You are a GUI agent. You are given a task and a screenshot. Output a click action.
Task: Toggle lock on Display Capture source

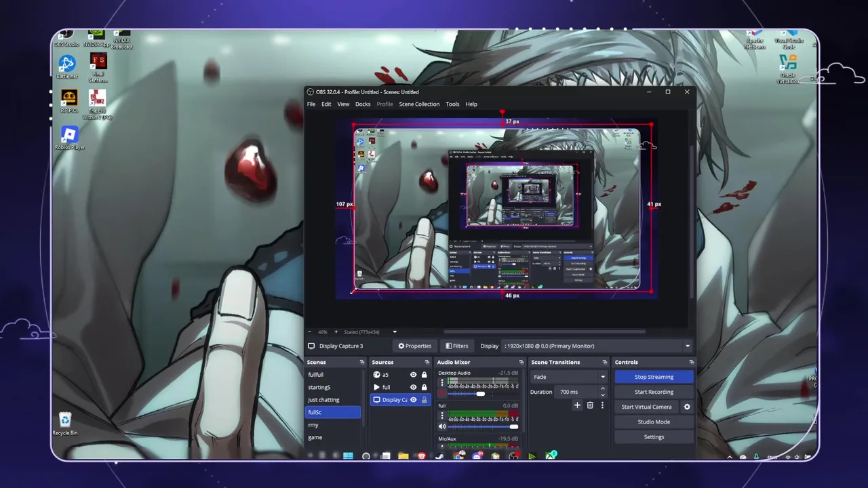coord(425,400)
